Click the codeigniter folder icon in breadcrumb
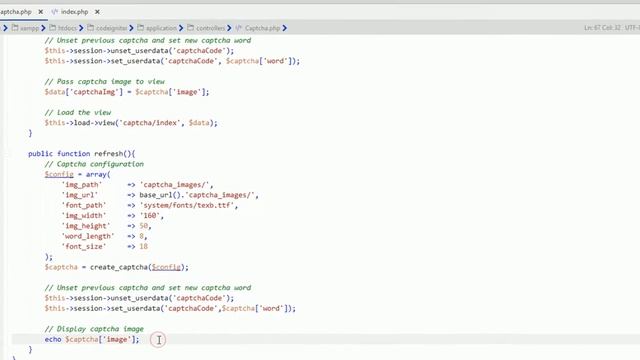640x360 pixels. (x=91, y=28)
